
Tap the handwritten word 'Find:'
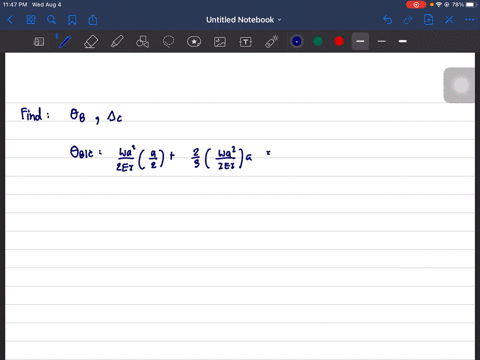click(x=35, y=114)
